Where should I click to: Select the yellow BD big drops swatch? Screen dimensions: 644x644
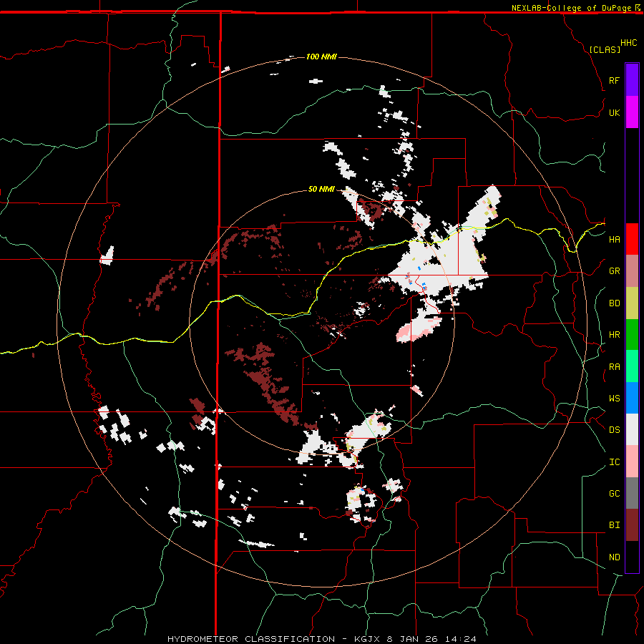tap(632, 303)
